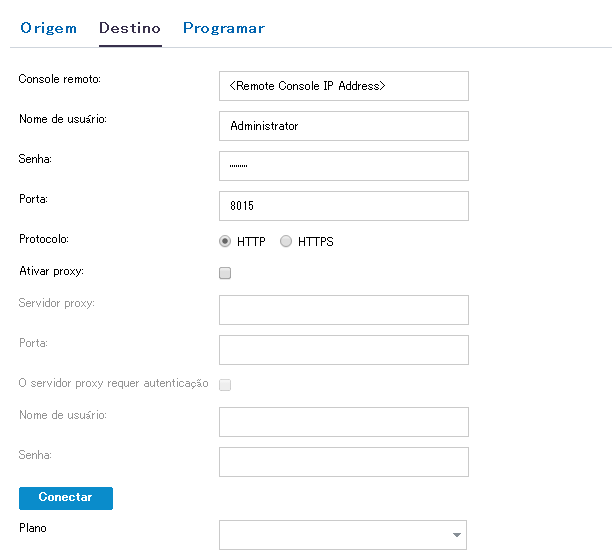Enable the Ativar proxy checkbox

[225, 273]
